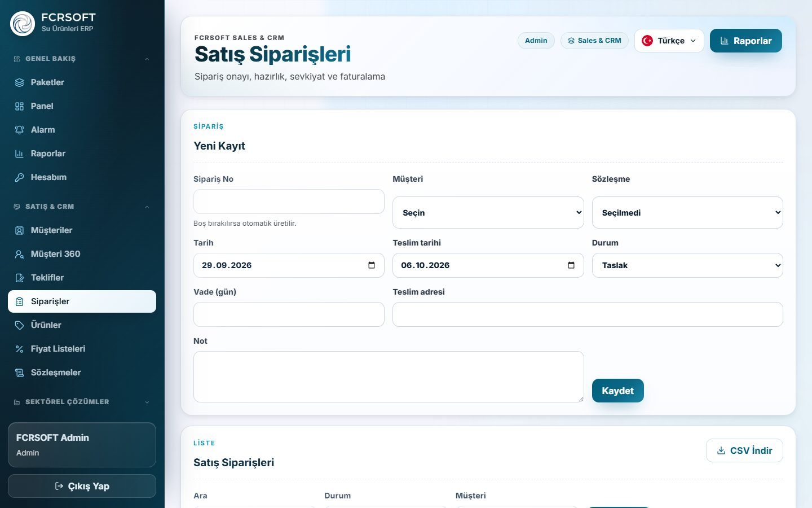Open the Müşteri Seçin dropdown
The height and width of the screenshot is (508, 812).
[488, 213]
